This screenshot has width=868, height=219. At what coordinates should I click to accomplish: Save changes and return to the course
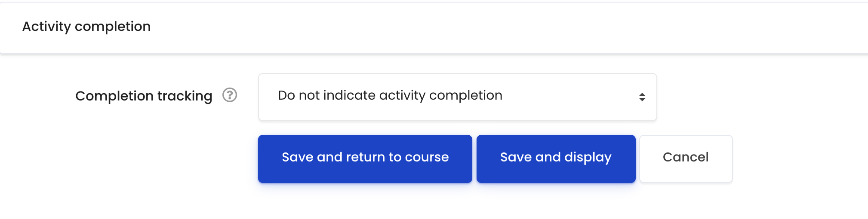365,159
